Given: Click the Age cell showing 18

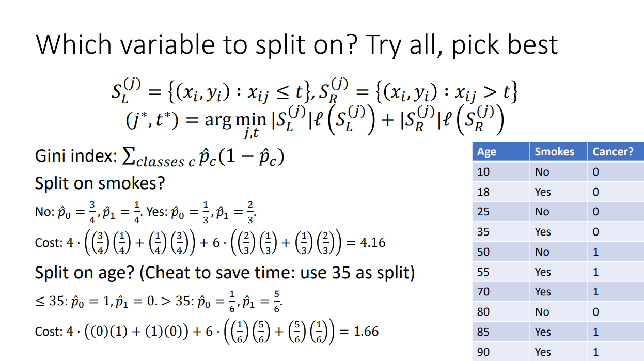Looking at the screenshot, I should pos(484,192).
